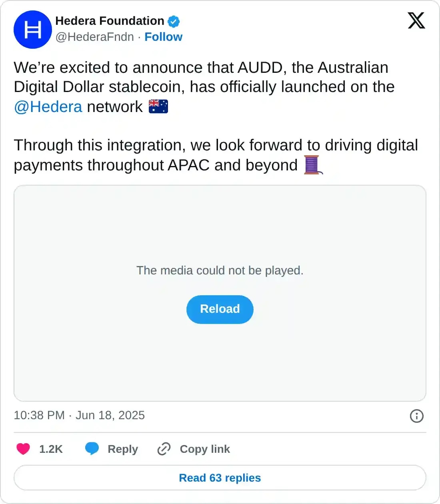Open the 10:38 PM Jun 18, 2025 timestamp
The width and height of the screenshot is (440, 504).
point(79,415)
